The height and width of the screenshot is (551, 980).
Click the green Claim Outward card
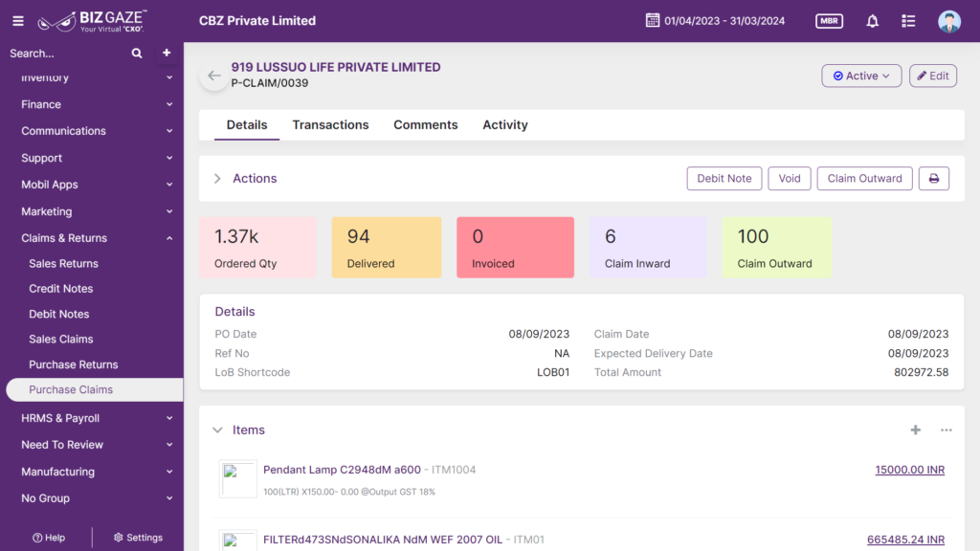coord(777,248)
